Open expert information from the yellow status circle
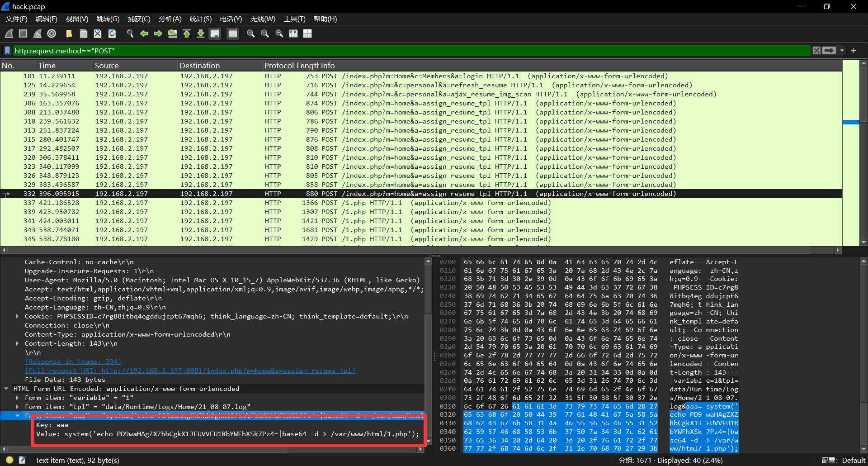 pyautogui.click(x=9, y=460)
